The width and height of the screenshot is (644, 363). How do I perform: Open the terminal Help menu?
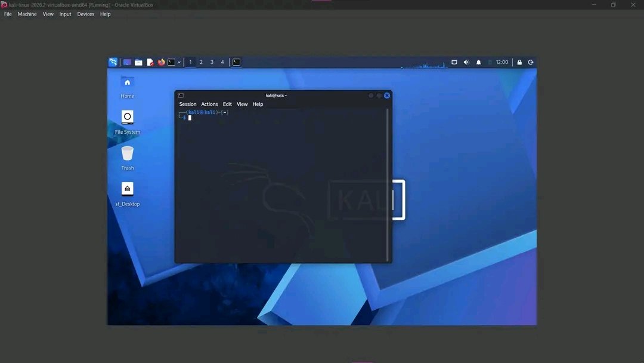pos(258,104)
